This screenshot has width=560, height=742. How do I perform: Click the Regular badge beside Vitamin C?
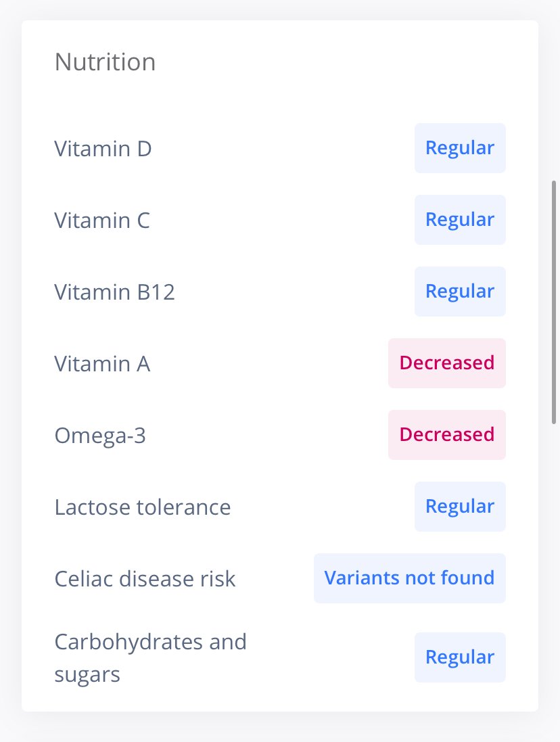click(460, 220)
